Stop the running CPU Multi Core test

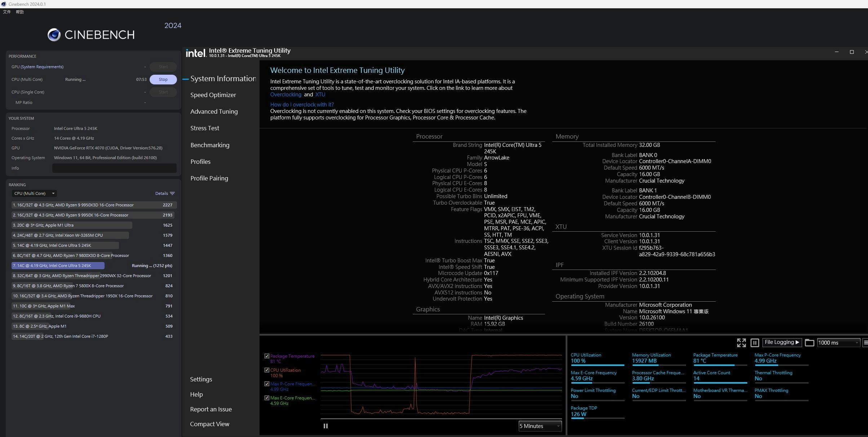coord(163,79)
